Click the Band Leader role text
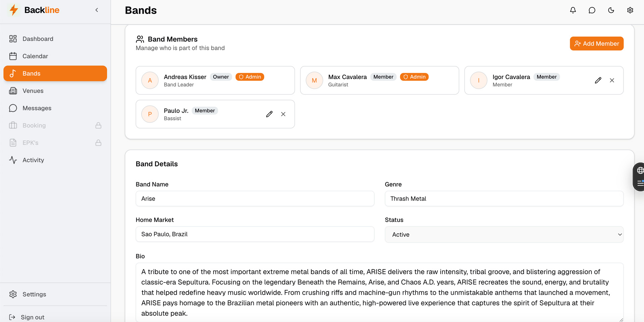This screenshot has height=322, width=644. point(179,85)
